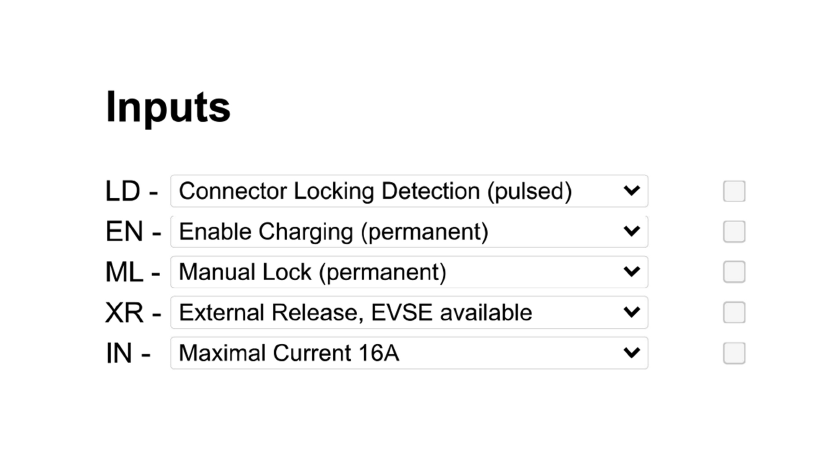
Task: Check the box next to External Release
Action: pyautogui.click(x=734, y=312)
